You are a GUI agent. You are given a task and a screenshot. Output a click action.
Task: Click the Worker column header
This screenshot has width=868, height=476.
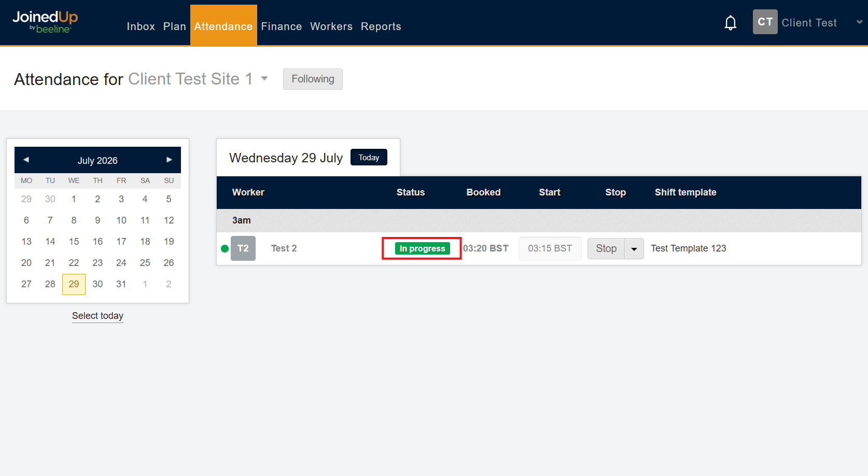(x=248, y=192)
